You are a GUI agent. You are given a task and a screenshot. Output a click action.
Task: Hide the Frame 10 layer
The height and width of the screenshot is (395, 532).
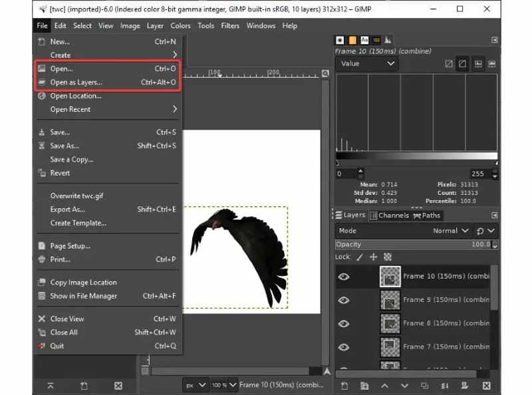tap(344, 277)
